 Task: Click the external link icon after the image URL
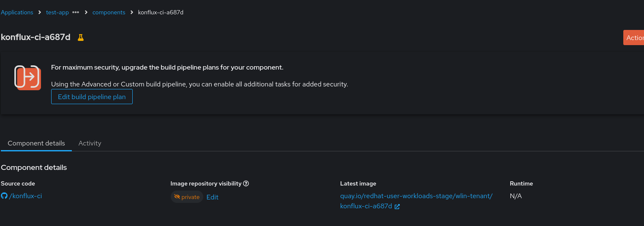click(x=397, y=207)
